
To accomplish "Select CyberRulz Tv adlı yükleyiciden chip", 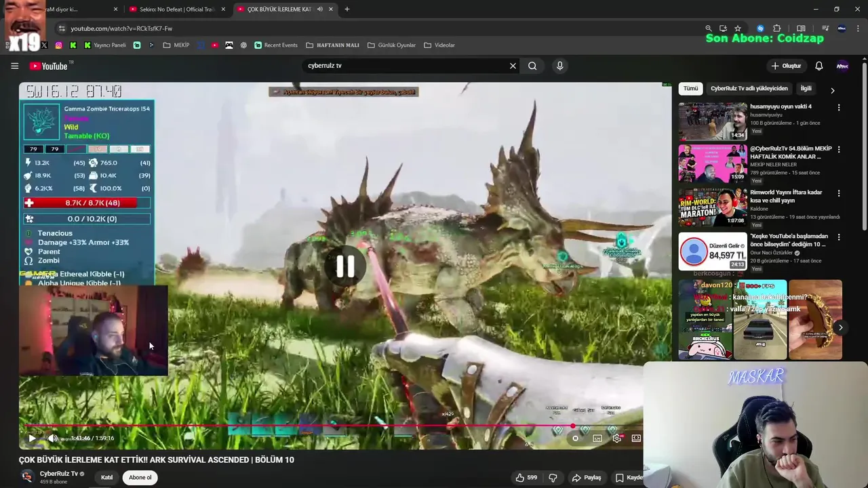I will [x=749, y=89].
